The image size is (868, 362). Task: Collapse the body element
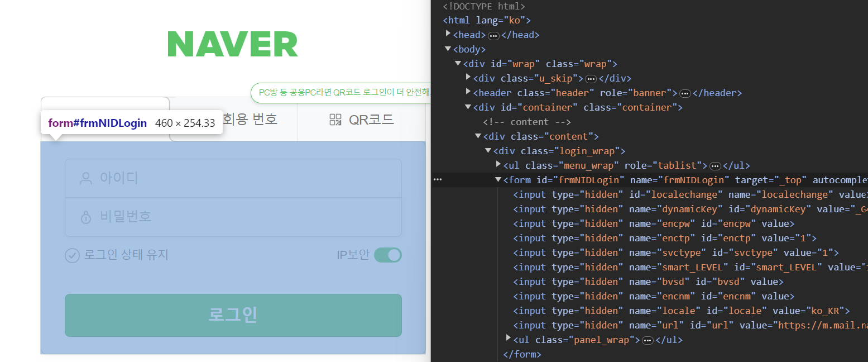coord(448,49)
